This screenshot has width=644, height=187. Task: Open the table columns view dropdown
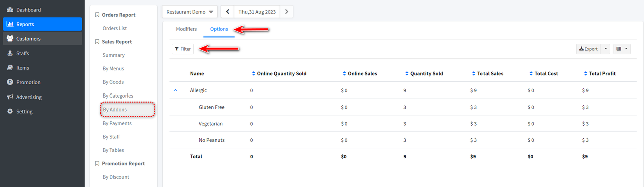(622, 49)
